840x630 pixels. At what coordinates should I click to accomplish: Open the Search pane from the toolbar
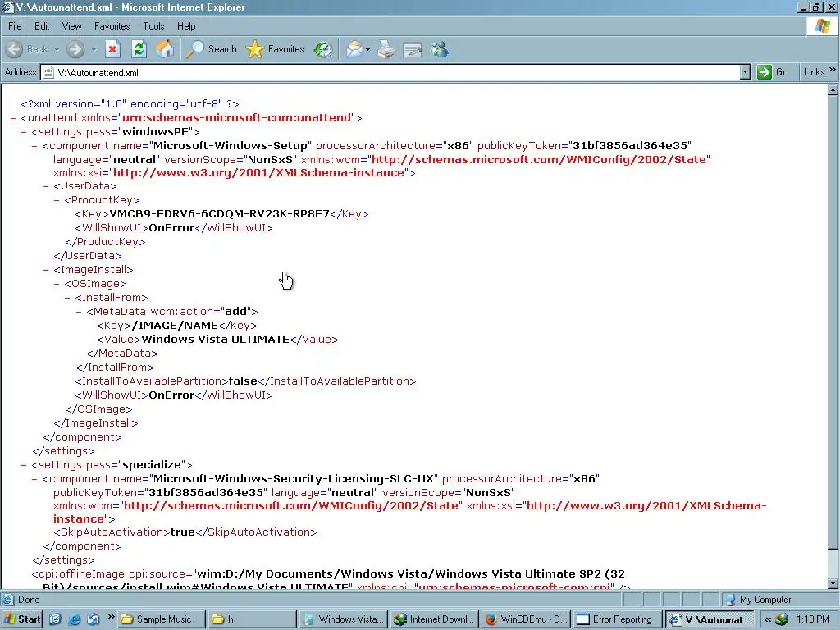pos(211,49)
